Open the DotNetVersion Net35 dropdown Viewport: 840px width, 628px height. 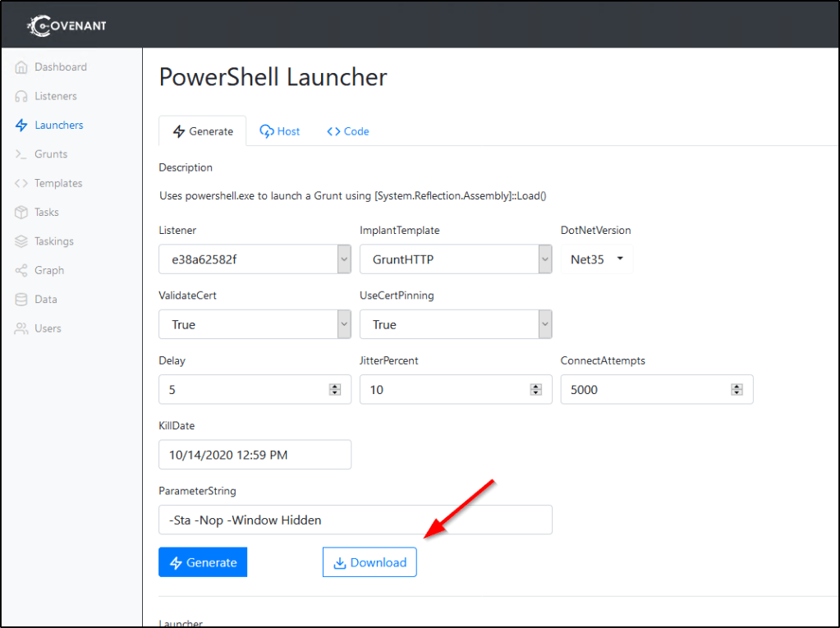click(597, 259)
